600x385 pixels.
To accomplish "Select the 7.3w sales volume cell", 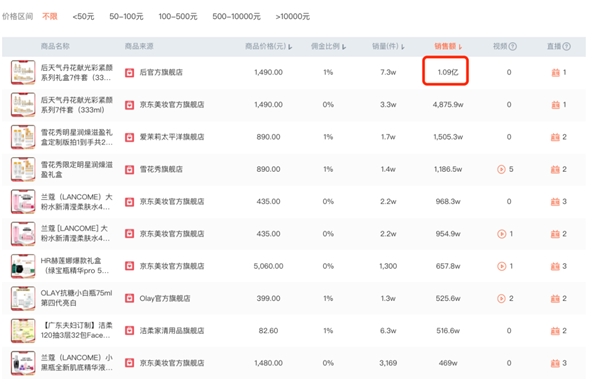I will pyautogui.click(x=388, y=72).
